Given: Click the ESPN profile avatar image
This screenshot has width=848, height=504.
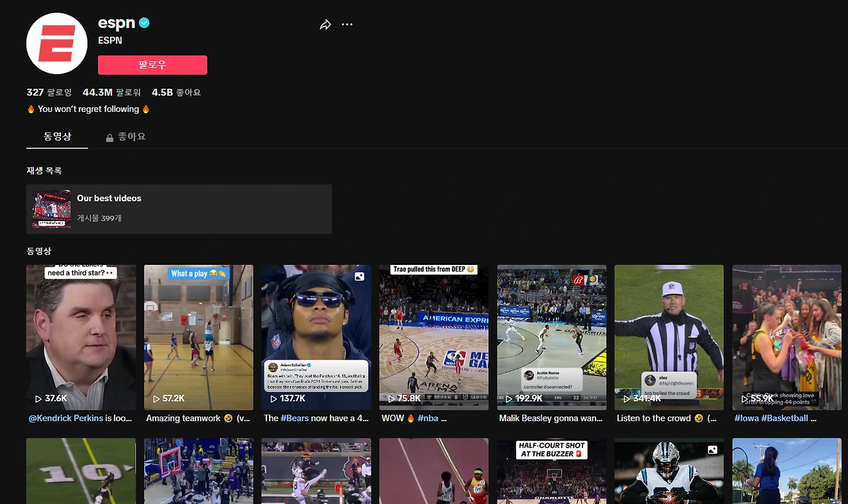Looking at the screenshot, I should coord(57,43).
